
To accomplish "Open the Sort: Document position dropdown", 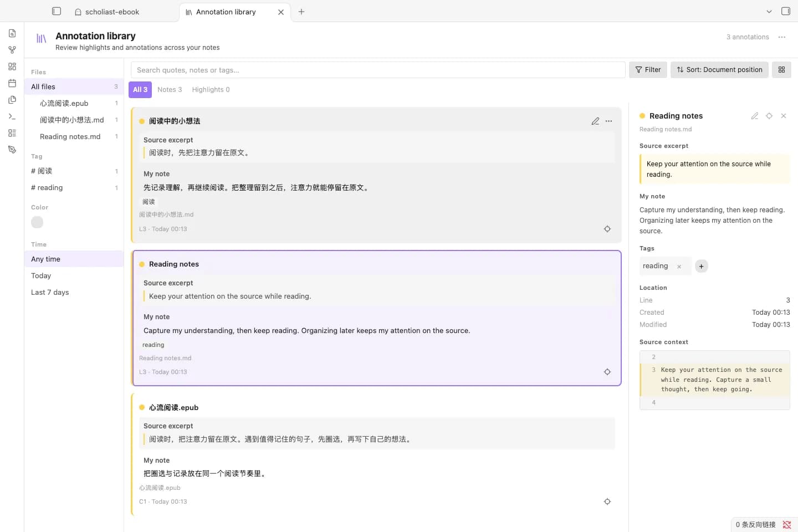I will tap(719, 70).
